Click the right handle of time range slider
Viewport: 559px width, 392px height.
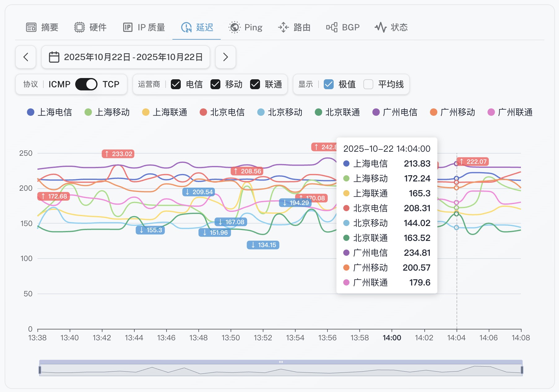pyautogui.click(x=522, y=370)
